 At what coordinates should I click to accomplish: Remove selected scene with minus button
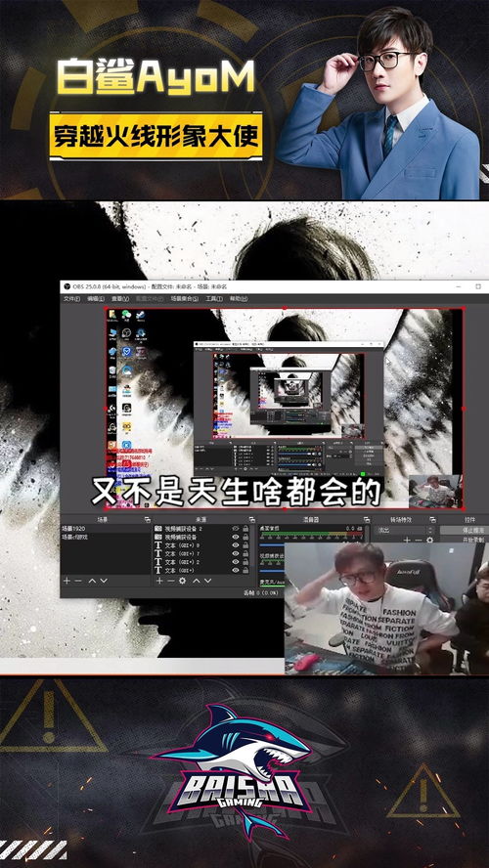[x=78, y=581]
